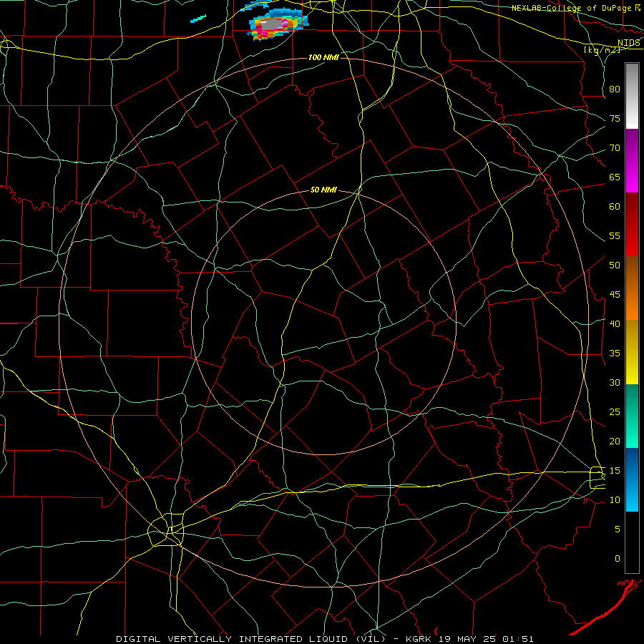The height and width of the screenshot is (644, 644).
Task: Click the 80 value on the scale
Action: click(x=615, y=89)
